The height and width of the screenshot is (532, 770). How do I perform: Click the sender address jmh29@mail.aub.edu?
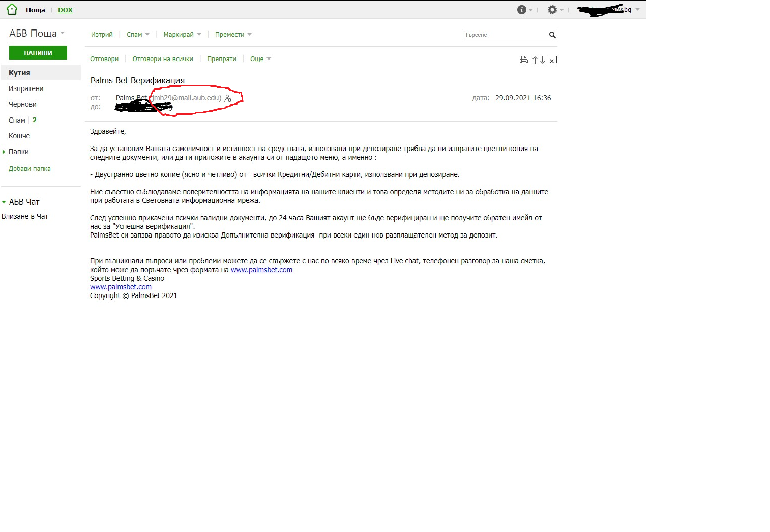pyautogui.click(x=186, y=98)
